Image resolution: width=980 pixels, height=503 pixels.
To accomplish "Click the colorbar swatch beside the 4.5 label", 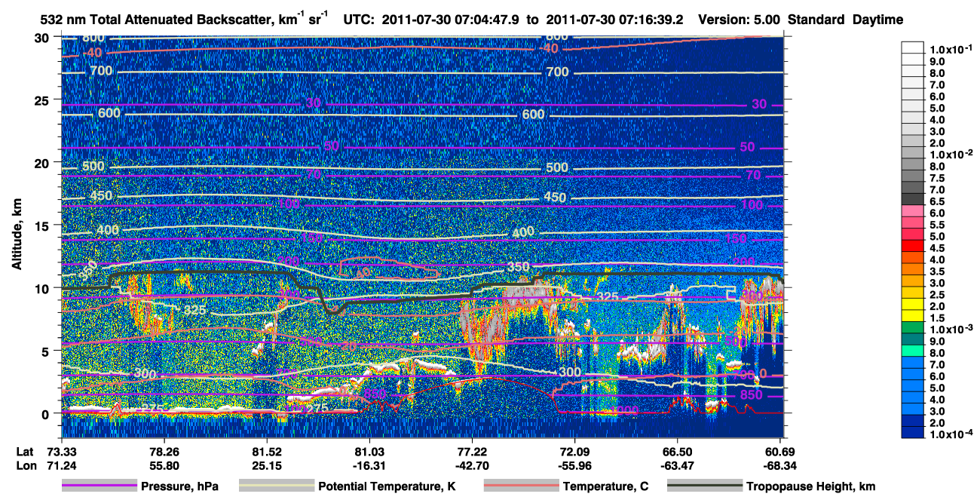I will [913, 247].
